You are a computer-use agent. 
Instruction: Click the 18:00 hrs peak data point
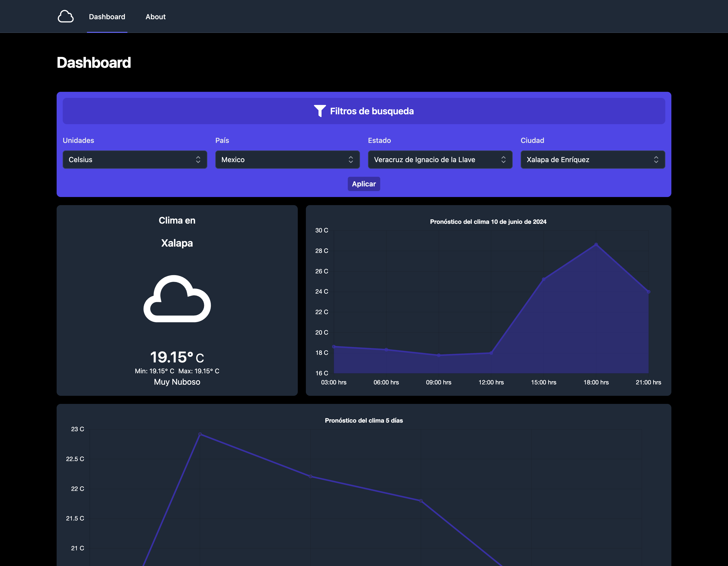click(x=596, y=245)
